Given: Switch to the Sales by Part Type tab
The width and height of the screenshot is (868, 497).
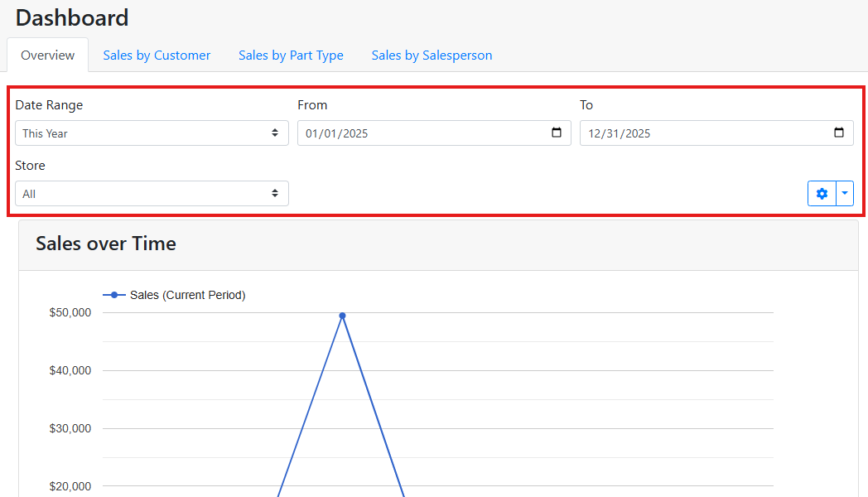Looking at the screenshot, I should (x=291, y=55).
